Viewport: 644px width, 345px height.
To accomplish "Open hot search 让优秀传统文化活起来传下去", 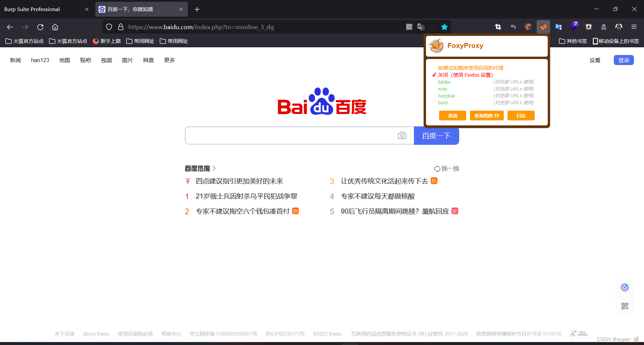I will point(384,181).
